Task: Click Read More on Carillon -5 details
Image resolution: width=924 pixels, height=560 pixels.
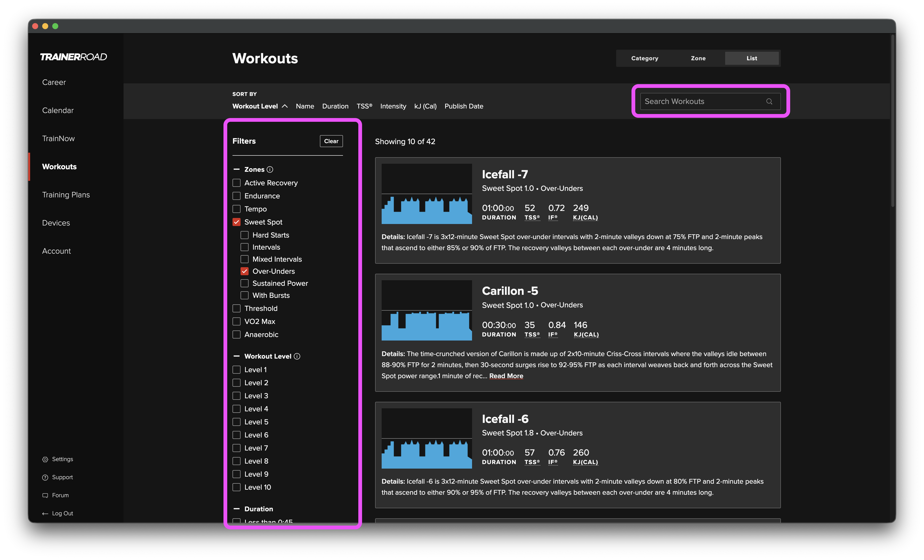Action: tap(506, 376)
